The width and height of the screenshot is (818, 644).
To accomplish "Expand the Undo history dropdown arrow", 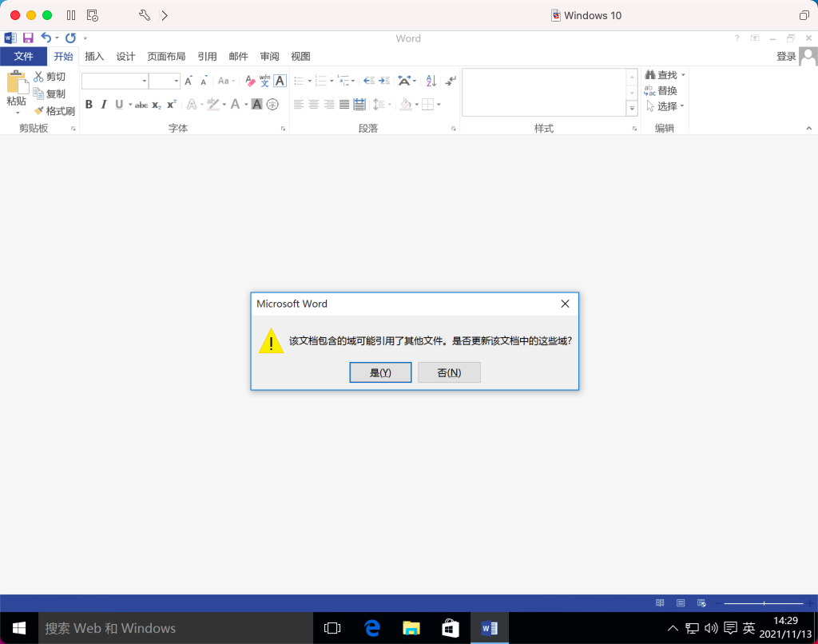I will click(x=57, y=38).
